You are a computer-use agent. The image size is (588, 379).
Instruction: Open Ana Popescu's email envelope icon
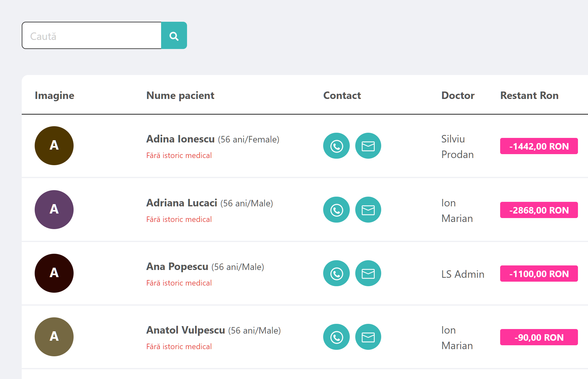click(x=368, y=273)
